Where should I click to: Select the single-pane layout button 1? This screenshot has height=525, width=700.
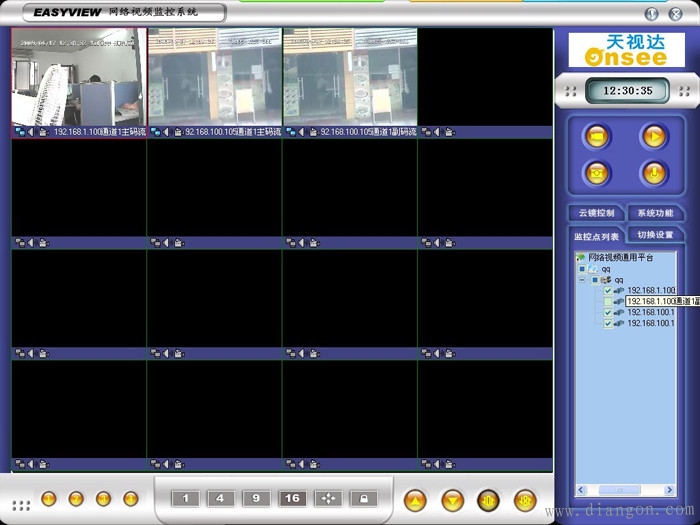point(185,499)
